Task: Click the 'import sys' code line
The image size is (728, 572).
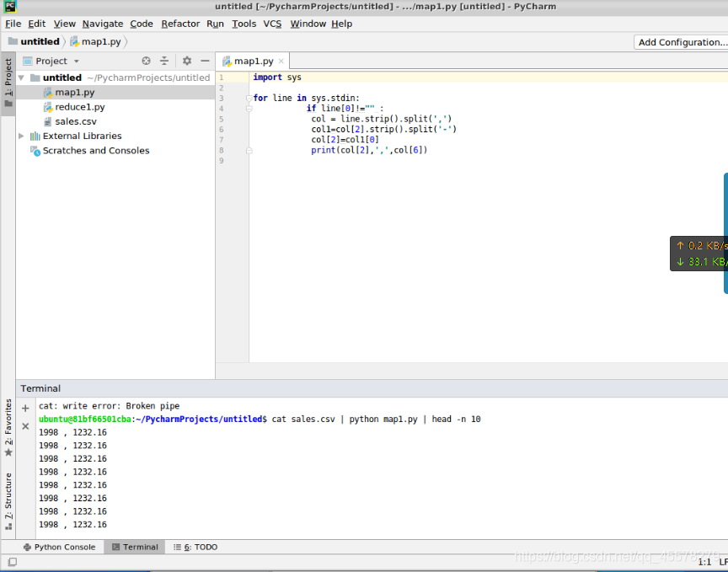Action: 277,77
